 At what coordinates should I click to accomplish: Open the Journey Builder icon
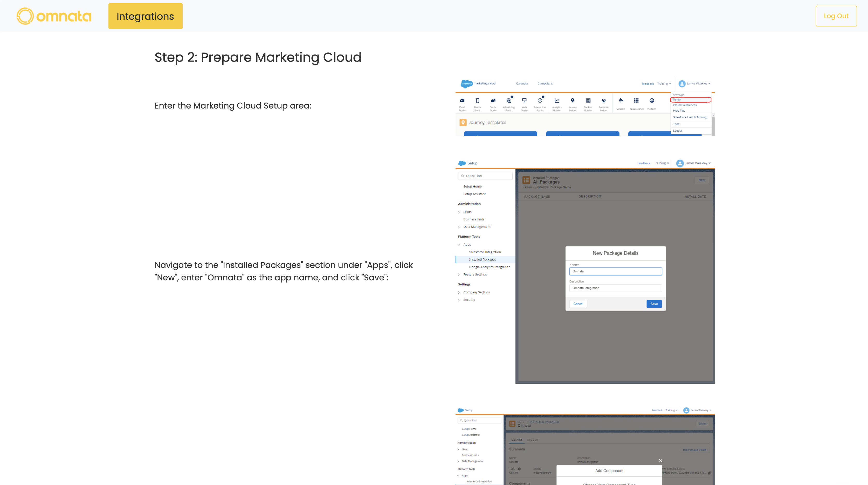573,100
